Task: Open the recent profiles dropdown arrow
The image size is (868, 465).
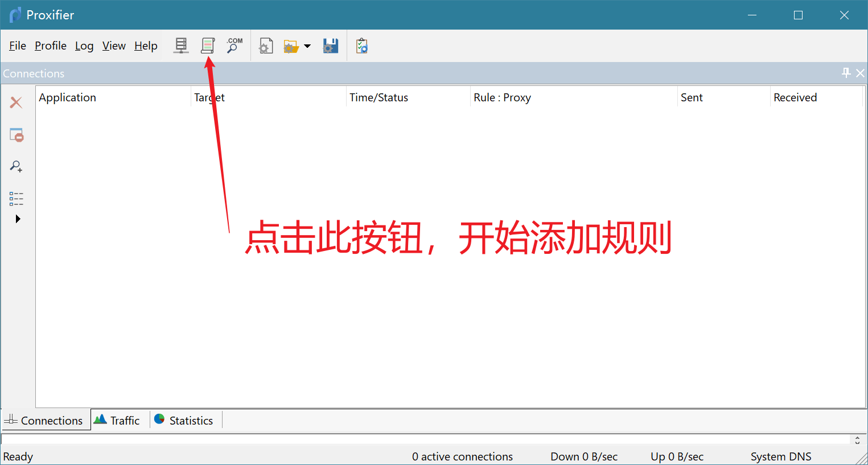Action: point(307,46)
